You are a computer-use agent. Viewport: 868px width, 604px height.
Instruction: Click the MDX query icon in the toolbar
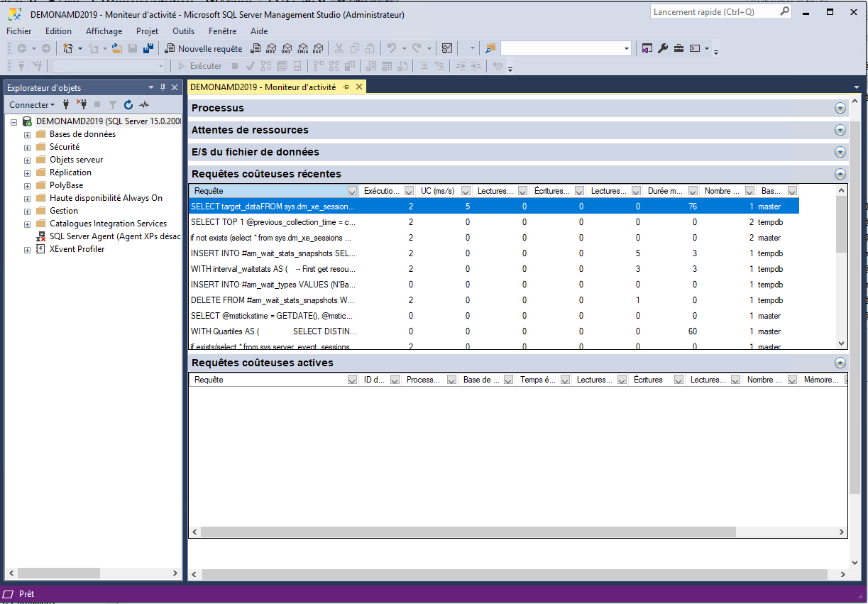tap(270, 48)
